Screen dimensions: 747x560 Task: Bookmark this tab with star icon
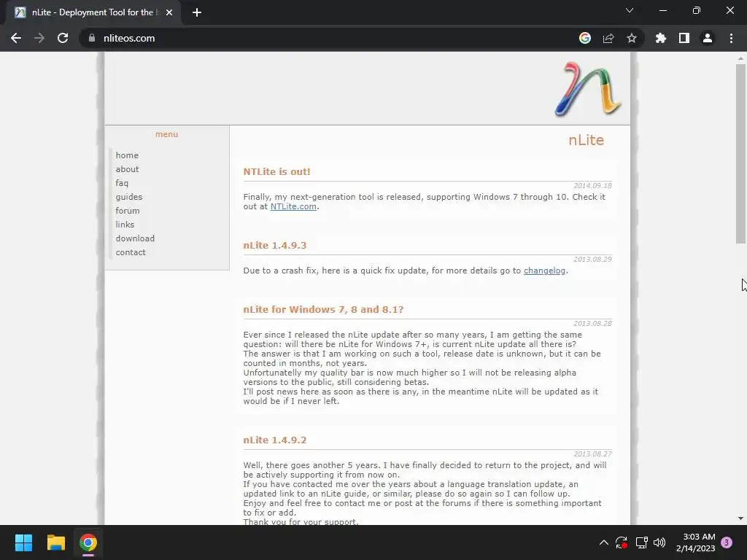pos(632,38)
